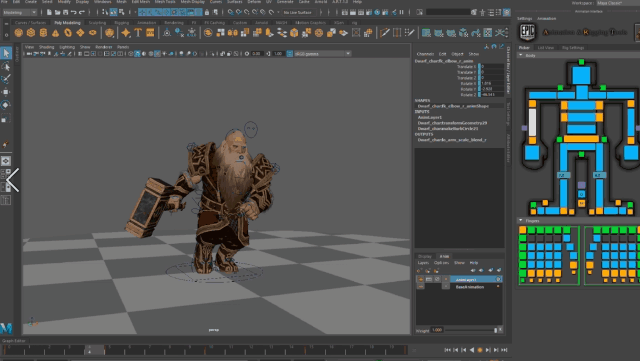This screenshot has width=640, height=361.
Task: Switch to the List View tab
Action: (x=545, y=48)
